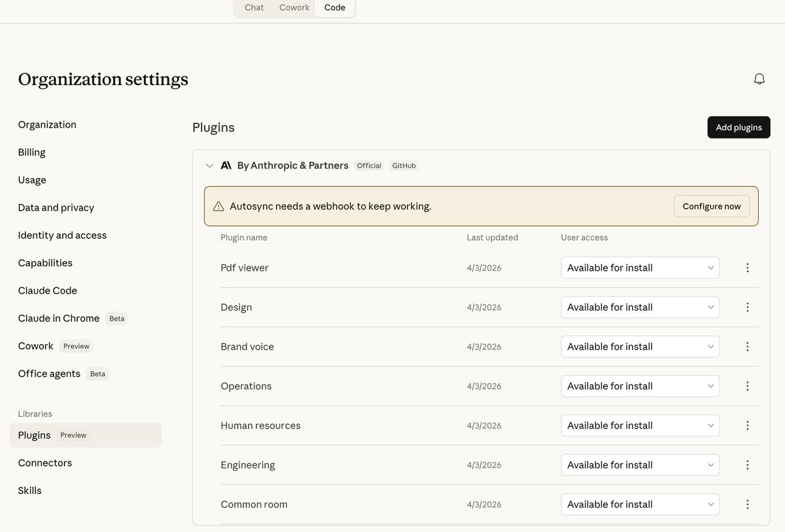
Task: Open user access dropdown for Brand voice
Action: (640, 347)
